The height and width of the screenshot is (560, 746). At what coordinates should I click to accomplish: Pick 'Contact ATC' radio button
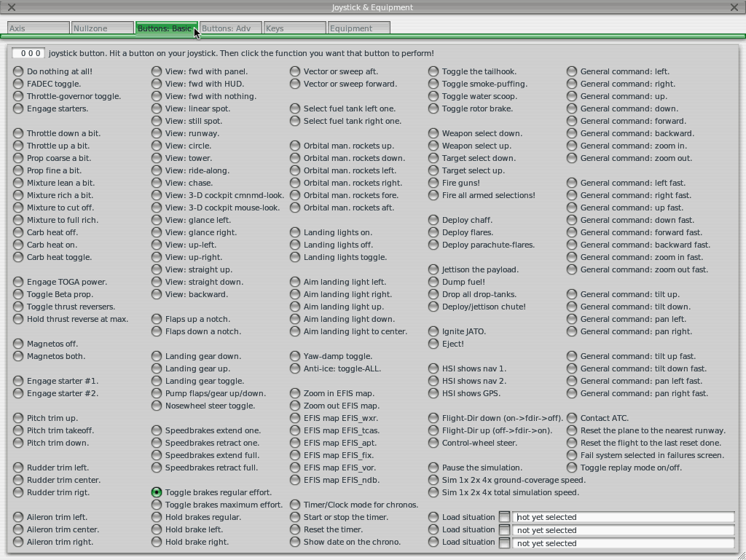(x=572, y=418)
